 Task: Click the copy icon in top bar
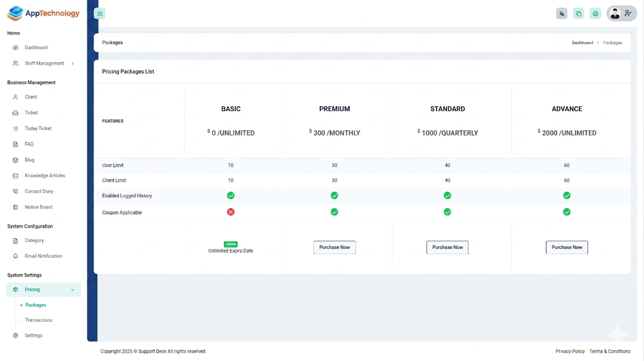[578, 14]
